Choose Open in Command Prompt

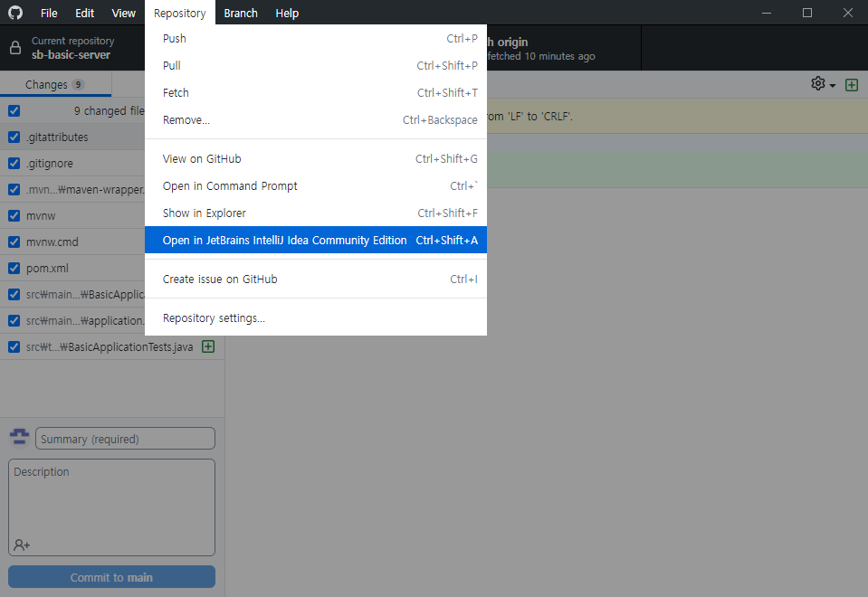coord(316,186)
